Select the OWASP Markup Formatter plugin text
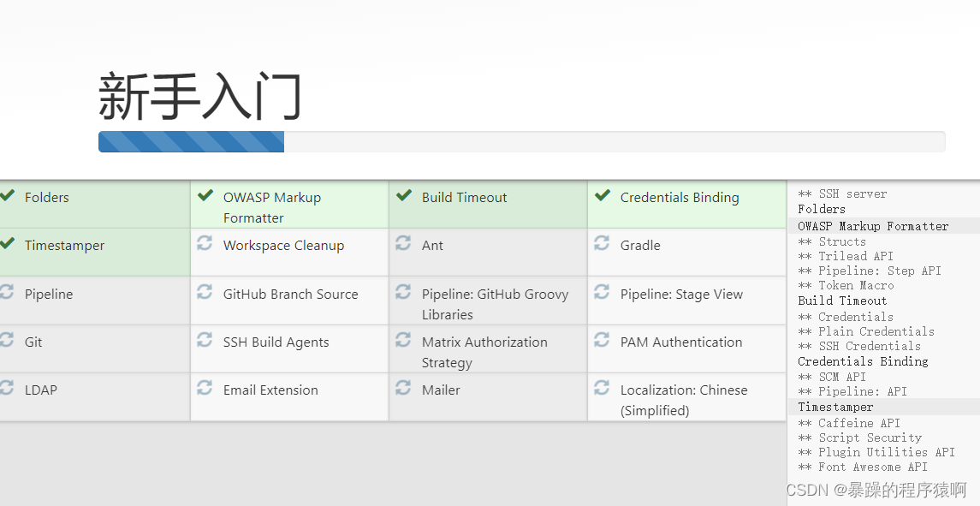 coord(272,208)
